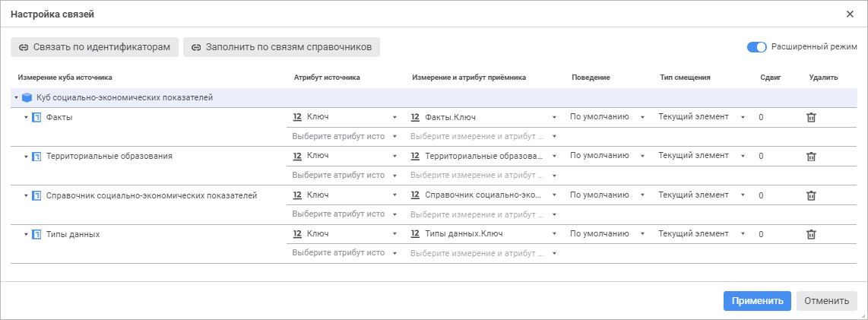
Task: Collapse the Куб социально-экономических показателей node
Action: [x=16, y=97]
